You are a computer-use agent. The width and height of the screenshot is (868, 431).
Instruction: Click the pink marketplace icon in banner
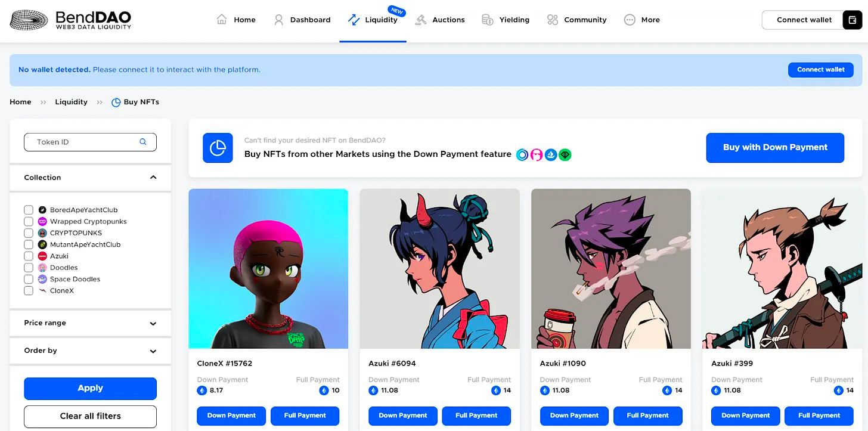(537, 155)
